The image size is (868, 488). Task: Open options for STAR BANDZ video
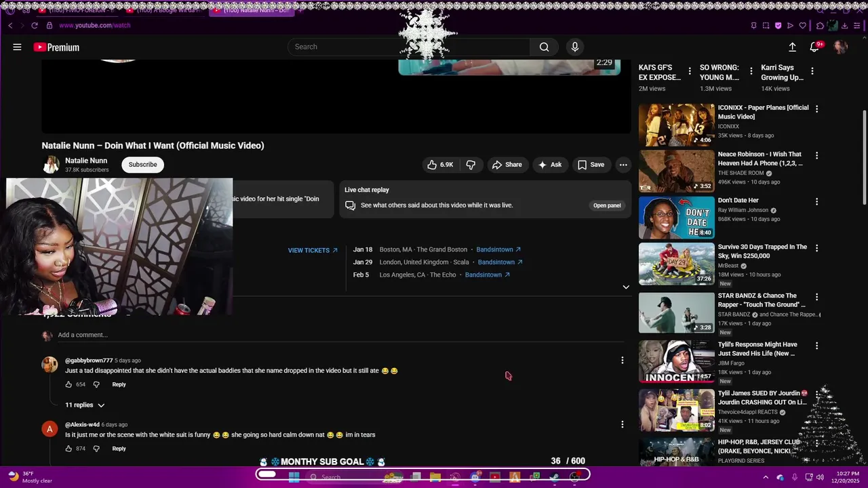816,297
